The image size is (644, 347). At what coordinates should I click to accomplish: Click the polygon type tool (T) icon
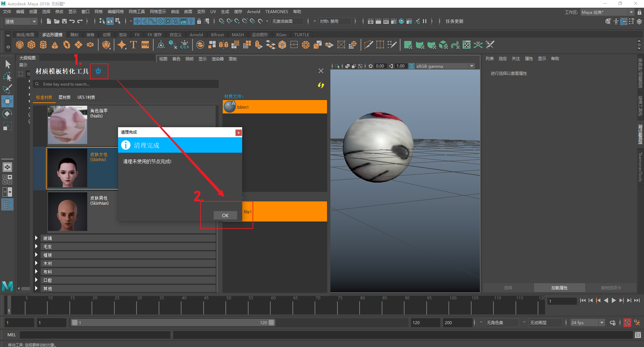[x=133, y=45]
